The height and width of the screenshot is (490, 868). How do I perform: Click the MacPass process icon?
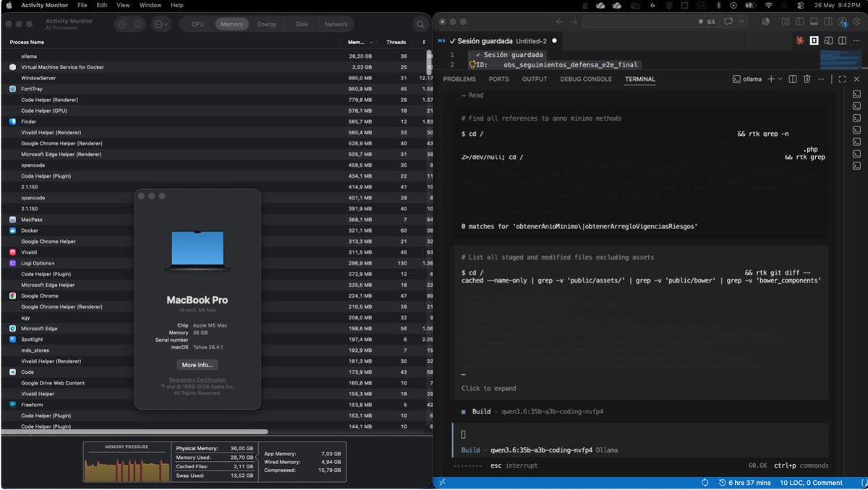click(12, 220)
